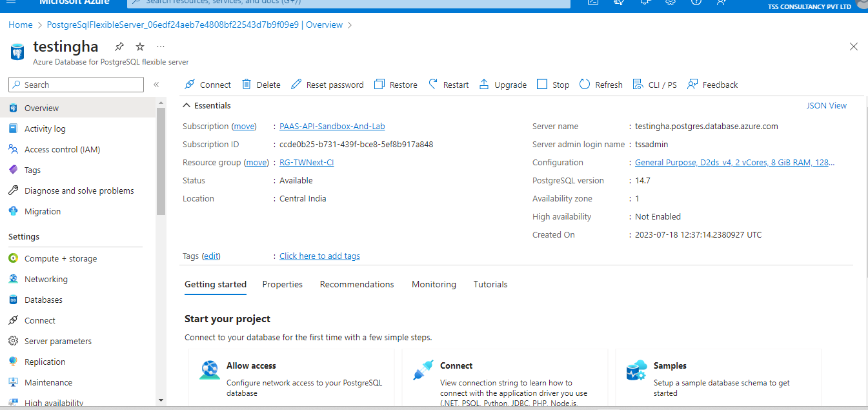
Task: Click the sidebar scroll down arrow
Action: tap(161, 400)
